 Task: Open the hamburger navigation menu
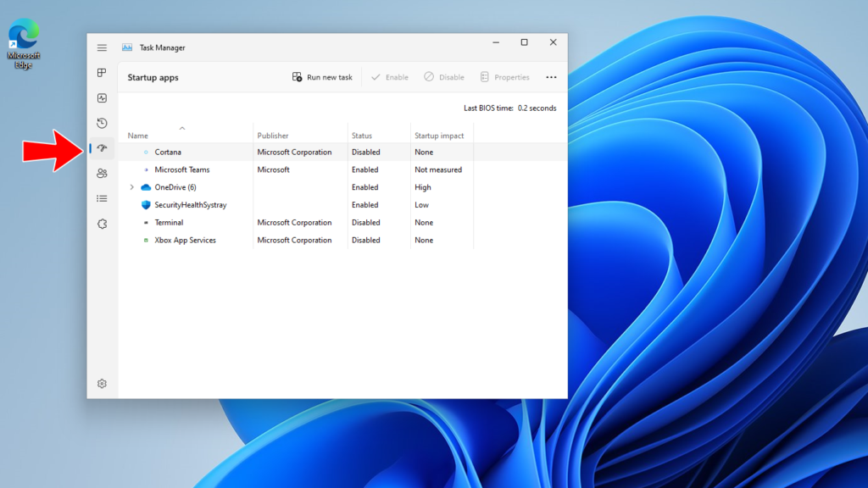102,47
